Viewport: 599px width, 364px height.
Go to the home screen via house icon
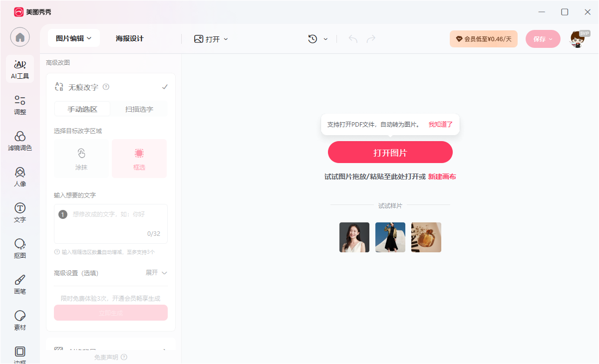click(20, 37)
